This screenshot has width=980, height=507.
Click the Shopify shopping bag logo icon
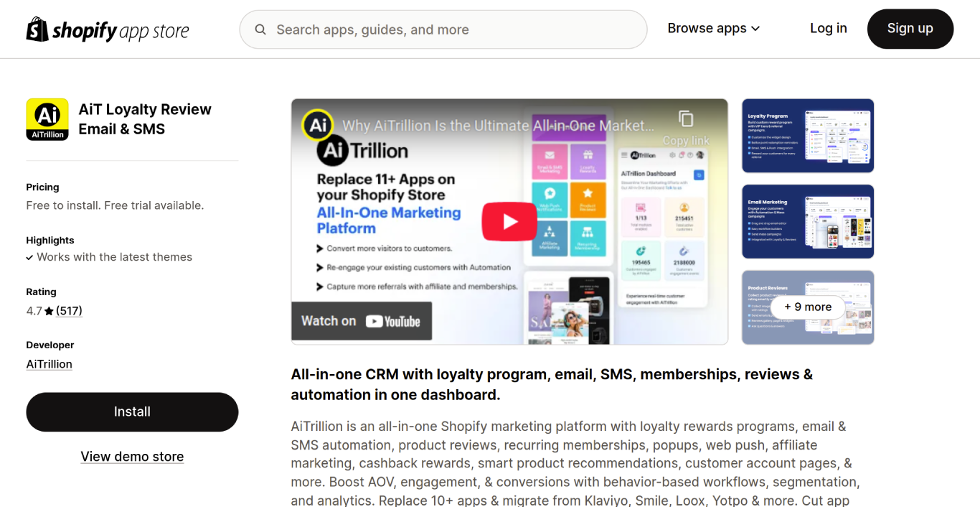point(37,29)
